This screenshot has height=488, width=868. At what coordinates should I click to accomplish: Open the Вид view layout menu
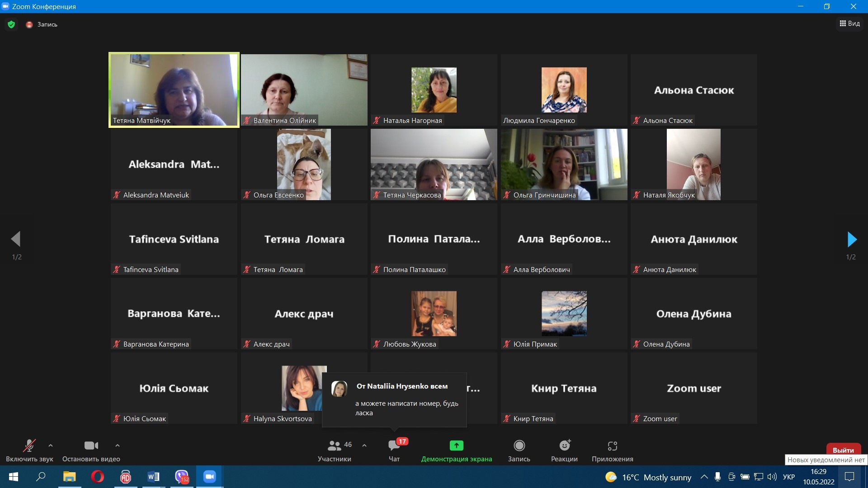coord(849,23)
